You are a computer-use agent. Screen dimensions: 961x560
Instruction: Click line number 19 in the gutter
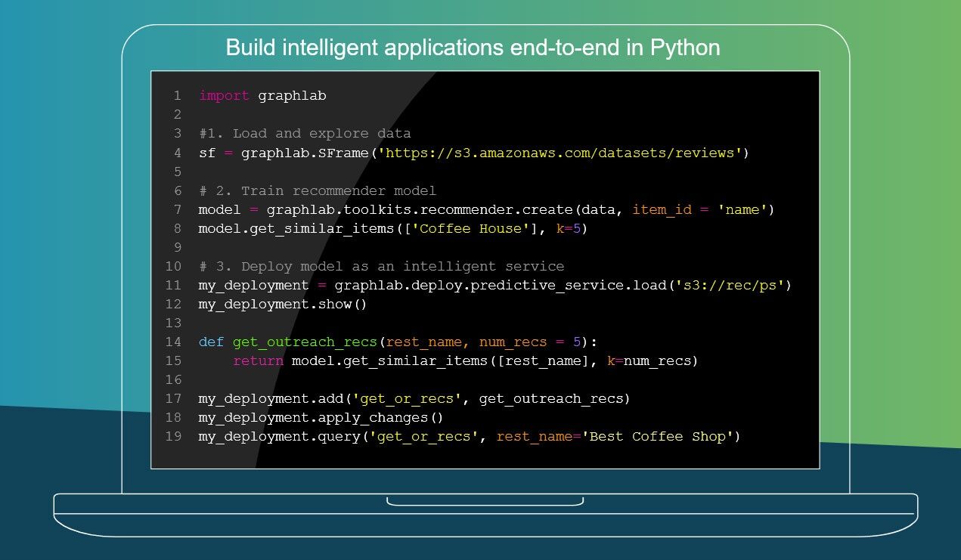(173, 436)
